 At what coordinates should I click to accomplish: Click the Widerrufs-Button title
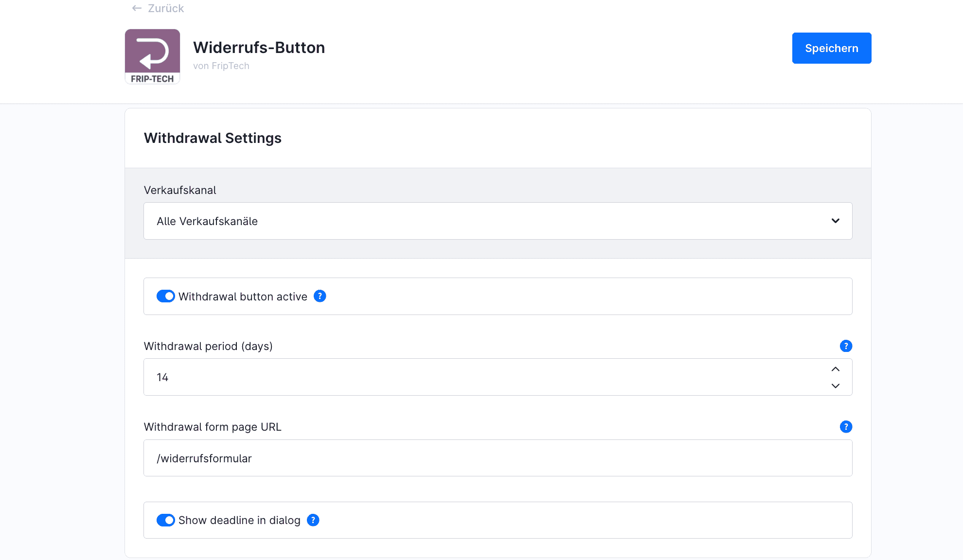pos(259,48)
